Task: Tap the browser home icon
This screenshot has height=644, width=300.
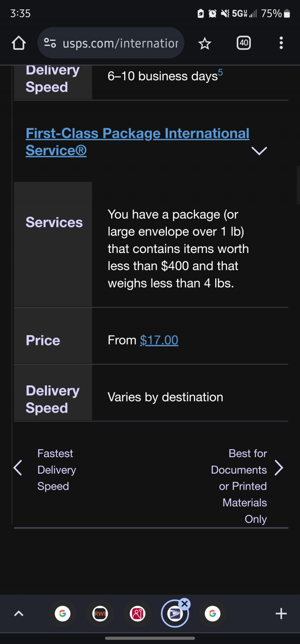Action: 18,44
